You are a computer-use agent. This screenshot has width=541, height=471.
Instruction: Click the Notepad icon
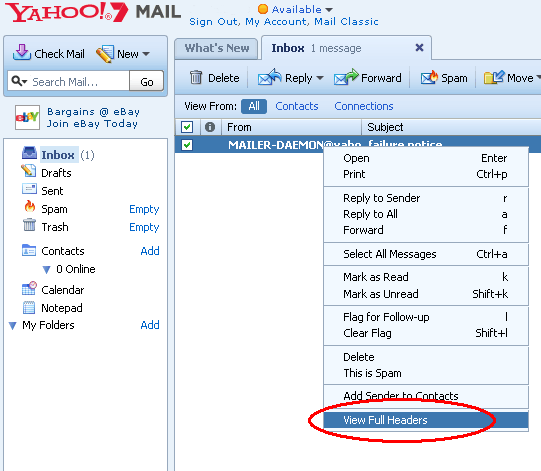[x=29, y=307]
